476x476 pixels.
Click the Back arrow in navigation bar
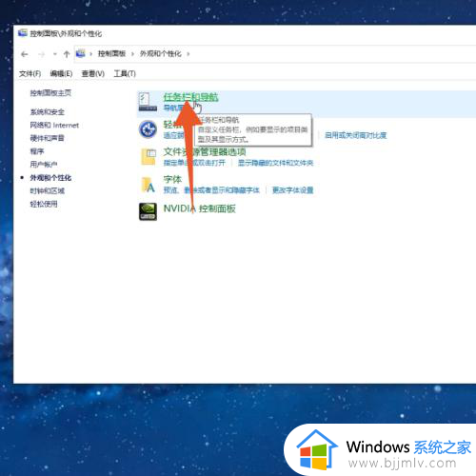tap(25, 54)
